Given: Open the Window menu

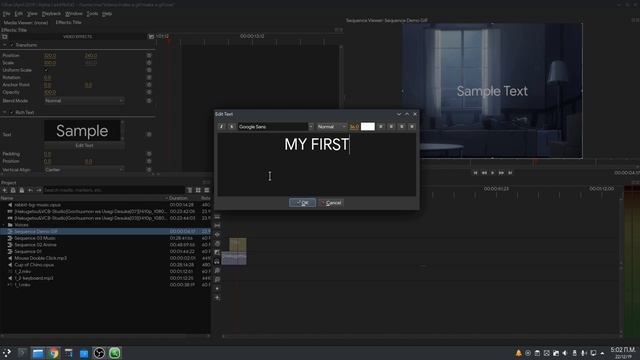Looking at the screenshot, I should 73,14.
